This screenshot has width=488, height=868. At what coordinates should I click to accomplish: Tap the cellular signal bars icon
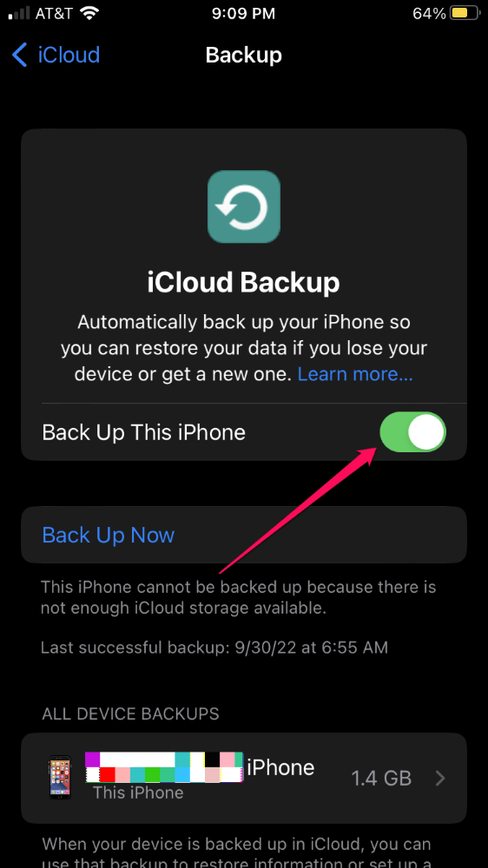tap(19, 14)
